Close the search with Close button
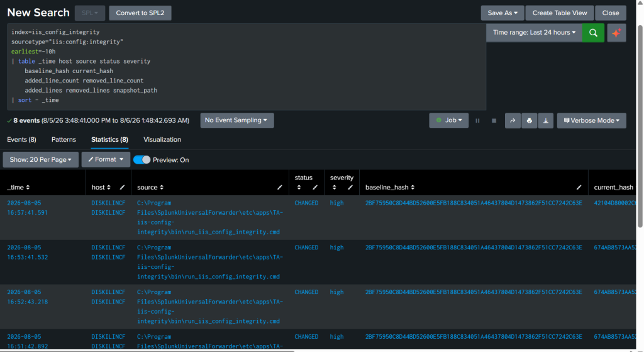Viewport: 644px width, 352px height. coord(611,13)
